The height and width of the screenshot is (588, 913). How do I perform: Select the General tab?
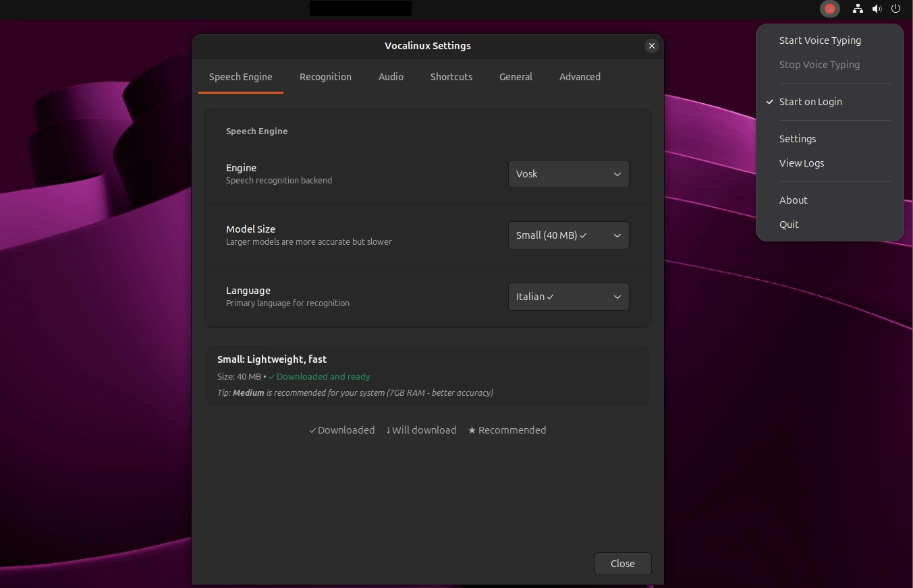coord(516,77)
